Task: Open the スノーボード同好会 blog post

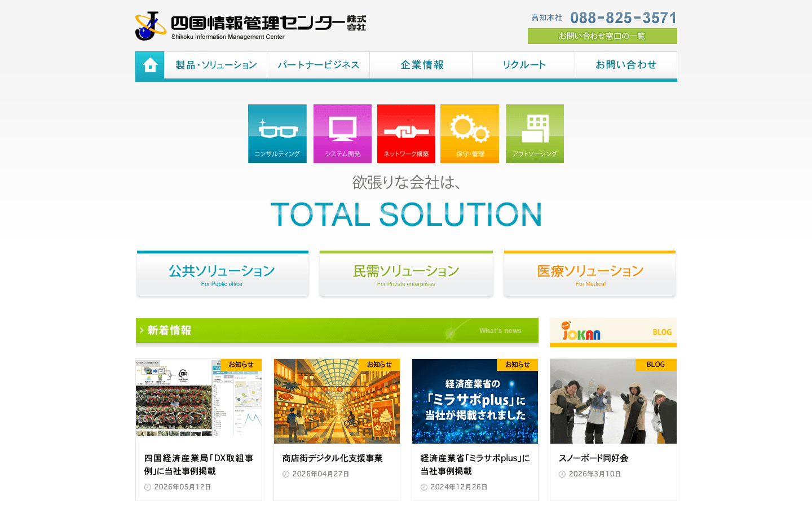Action: pyautogui.click(x=593, y=458)
